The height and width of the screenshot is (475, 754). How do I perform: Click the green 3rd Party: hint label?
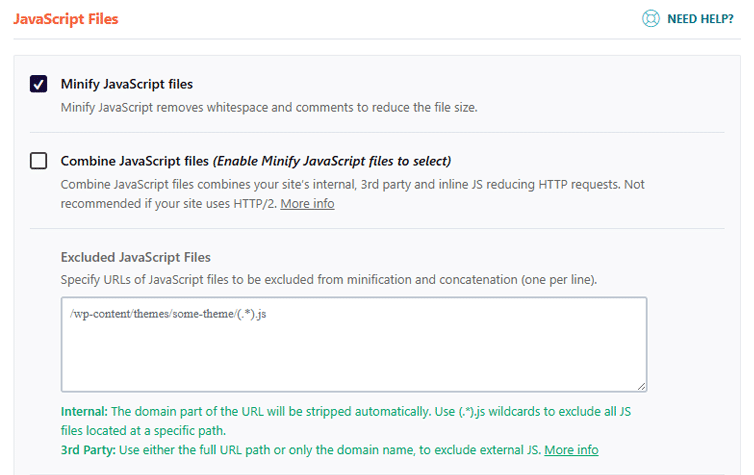coord(88,450)
